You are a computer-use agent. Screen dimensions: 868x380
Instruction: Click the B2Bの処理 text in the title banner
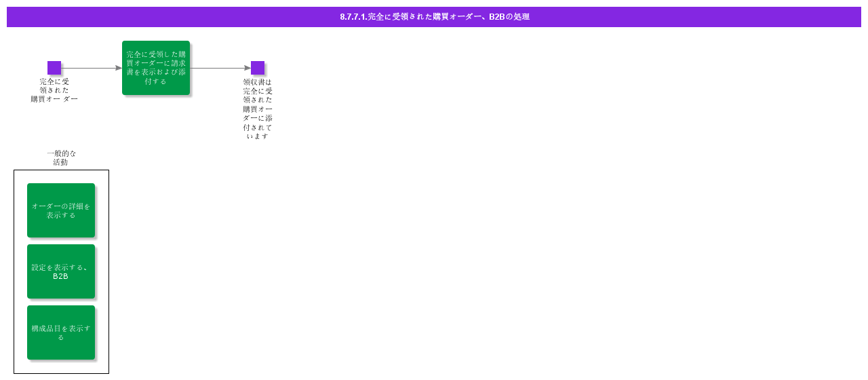[509, 17]
